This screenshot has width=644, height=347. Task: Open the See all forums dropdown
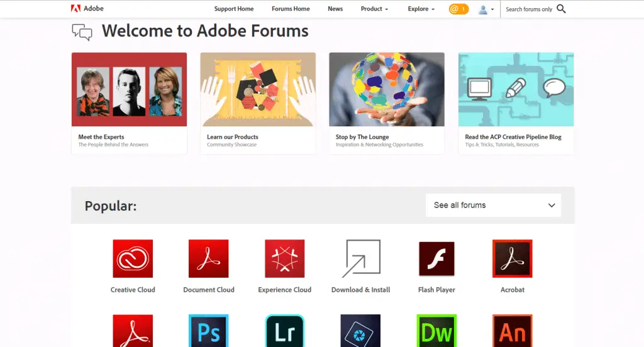click(493, 206)
